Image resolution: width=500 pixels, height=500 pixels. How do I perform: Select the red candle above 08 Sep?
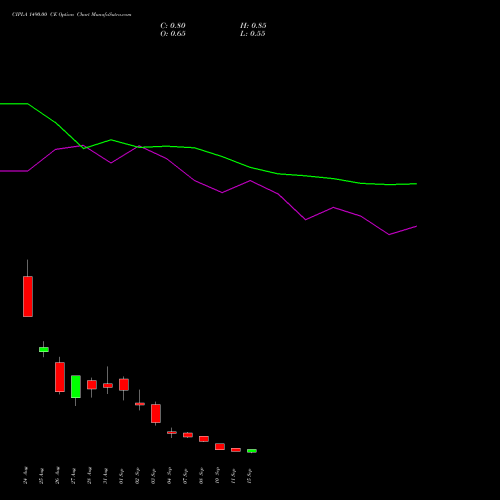[204, 439]
